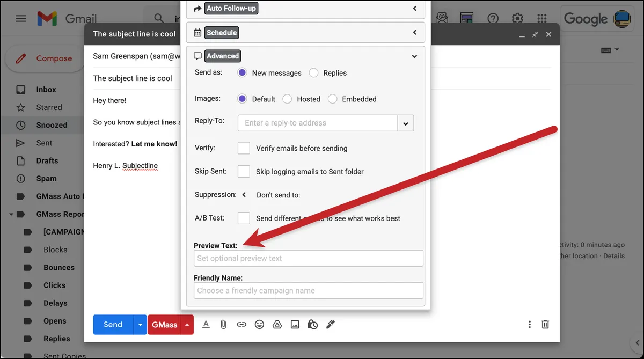Click the Reply-To address input field

[318, 123]
